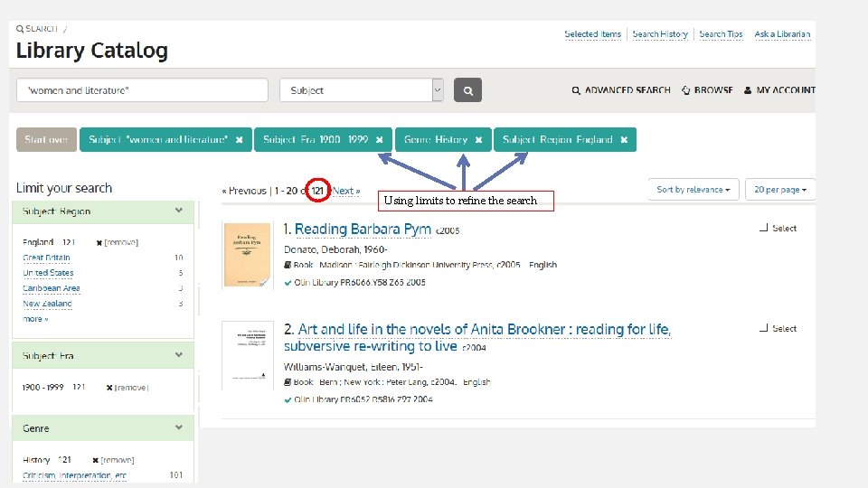Limit region to New Zealand

tap(48, 304)
